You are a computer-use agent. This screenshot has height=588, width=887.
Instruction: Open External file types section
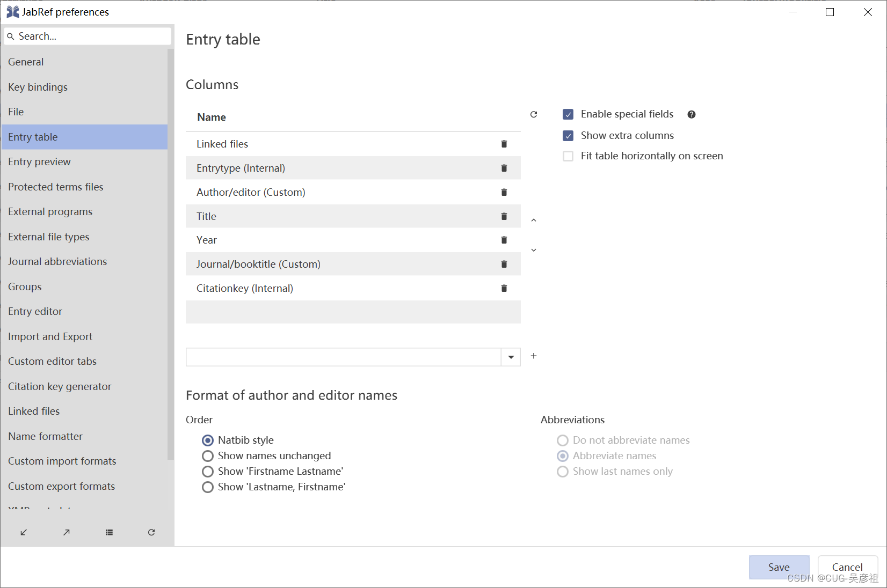84,237
